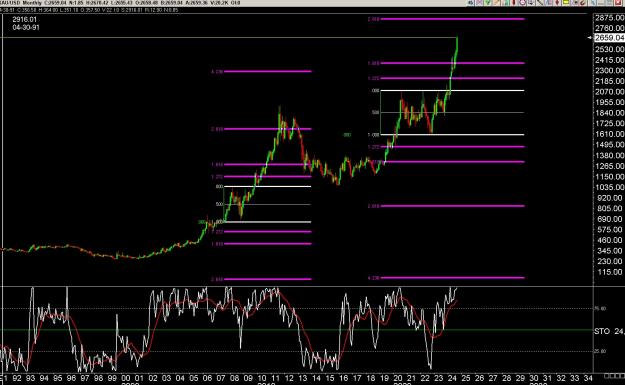This screenshot has width=625, height=385.
Task: Select the orange pencil toolbar icon
Action: click(x=496, y=3)
